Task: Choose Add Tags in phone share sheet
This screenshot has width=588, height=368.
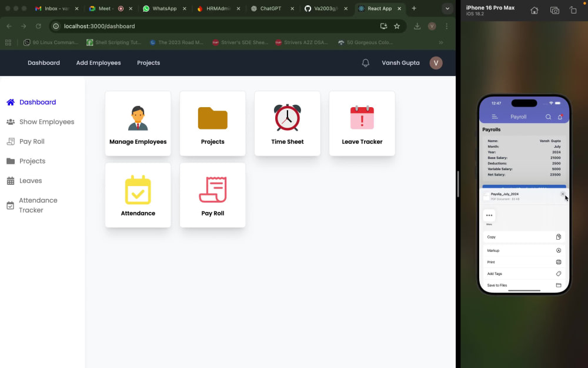Action: click(x=524, y=274)
